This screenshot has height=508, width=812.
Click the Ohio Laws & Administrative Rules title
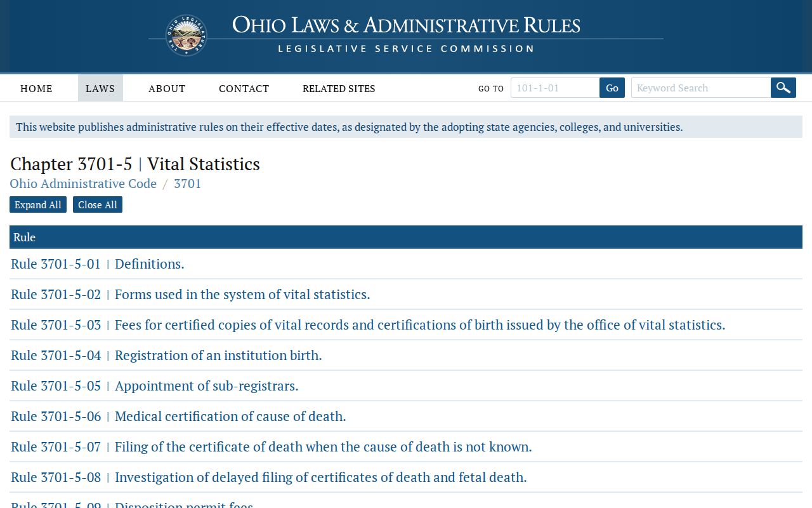[x=406, y=25]
